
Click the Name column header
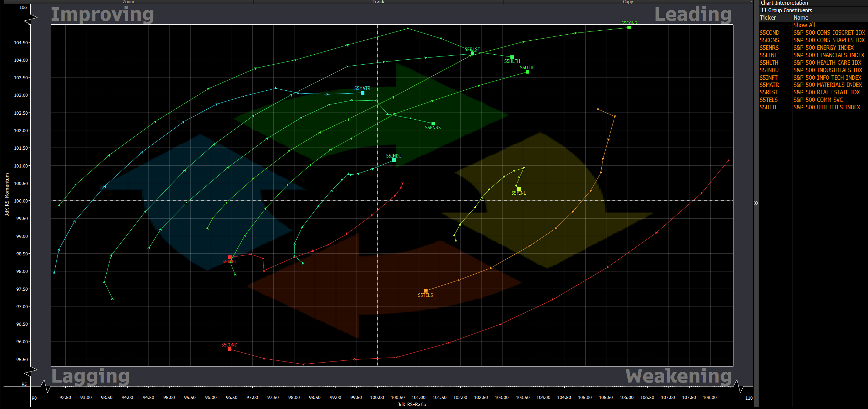click(801, 18)
